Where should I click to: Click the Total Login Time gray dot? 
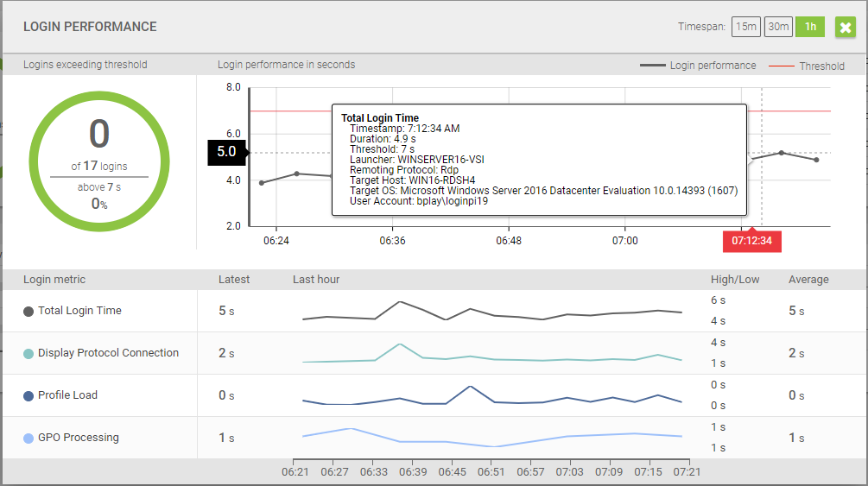pyautogui.click(x=29, y=312)
